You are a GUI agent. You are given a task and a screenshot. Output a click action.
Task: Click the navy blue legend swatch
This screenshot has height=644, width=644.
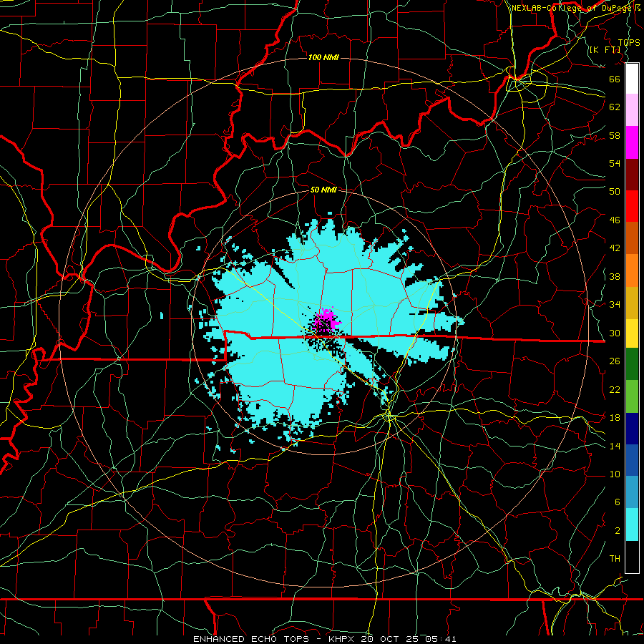pos(632,429)
